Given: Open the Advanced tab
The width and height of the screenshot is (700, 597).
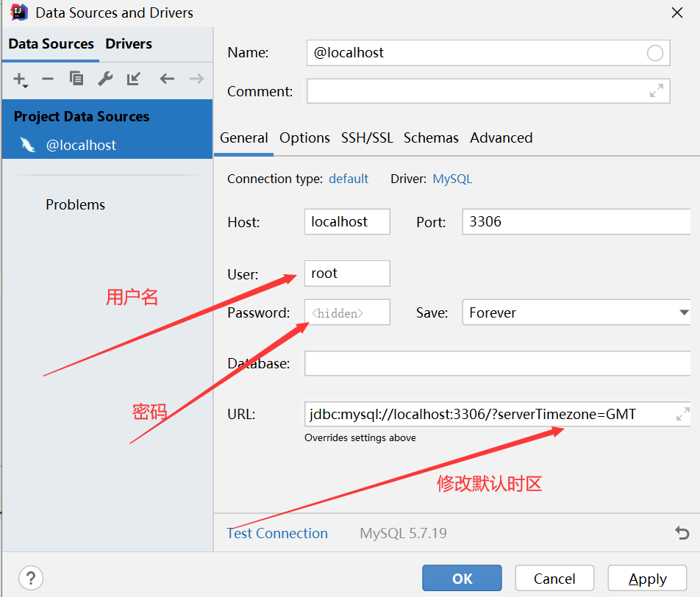Looking at the screenshot, I should pos(501,138).
